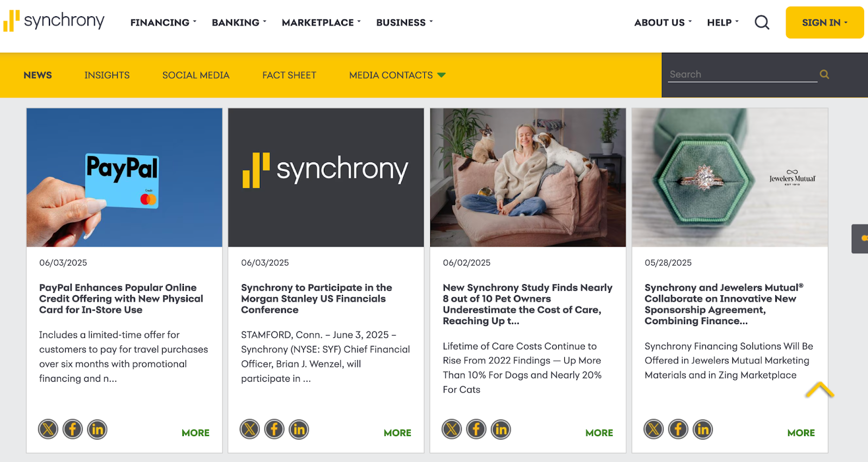The height and width of the screenshot is (462, 868).
Task: Share PayPal article on Facebook
Action: 73,429
